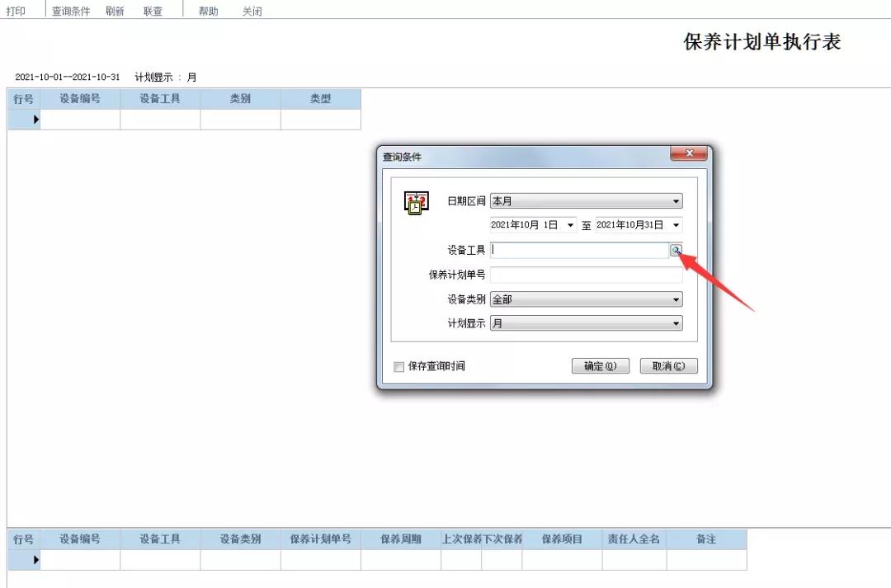The width and height of the screenshot is (891, 588).
Task: Click 保养计划单号 header in lower table
Action: coord(320,539)
